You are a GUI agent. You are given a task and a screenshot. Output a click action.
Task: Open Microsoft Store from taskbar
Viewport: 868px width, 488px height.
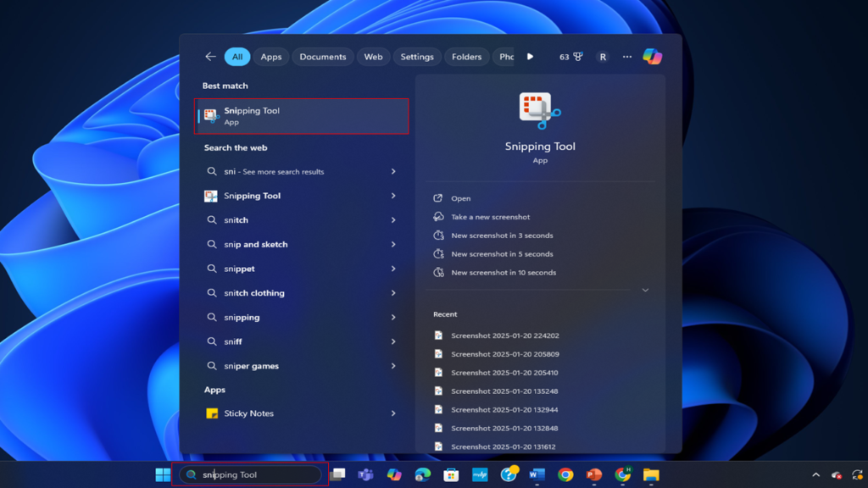(451, 474)
